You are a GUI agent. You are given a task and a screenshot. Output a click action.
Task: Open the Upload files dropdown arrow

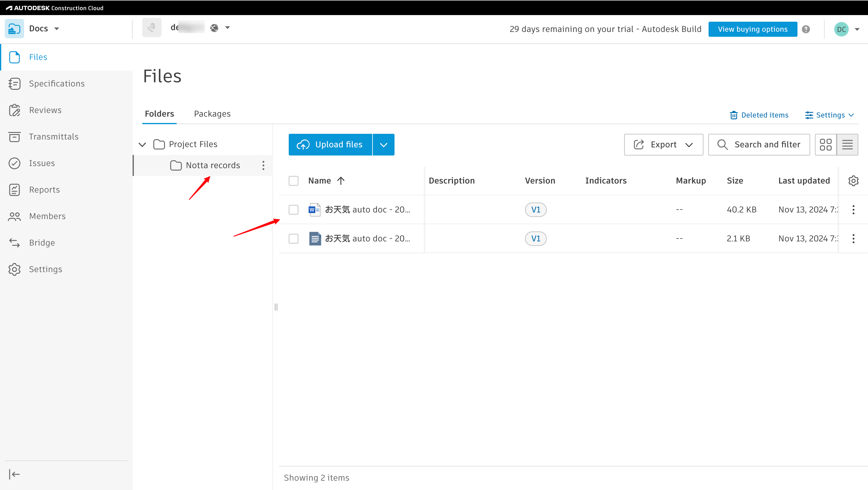(383, 145)
